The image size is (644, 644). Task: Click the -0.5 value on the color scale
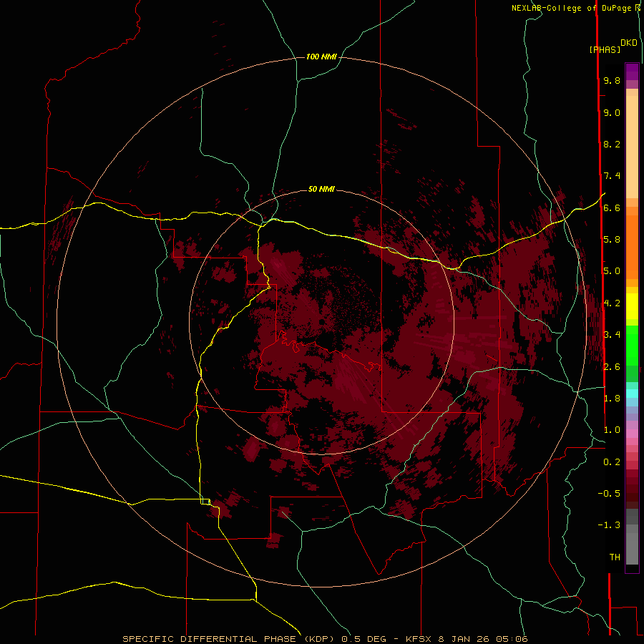609,494
